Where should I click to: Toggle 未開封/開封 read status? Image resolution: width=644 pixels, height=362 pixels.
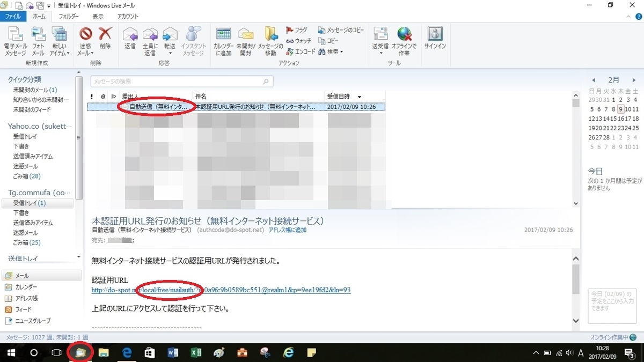(245, 41)
